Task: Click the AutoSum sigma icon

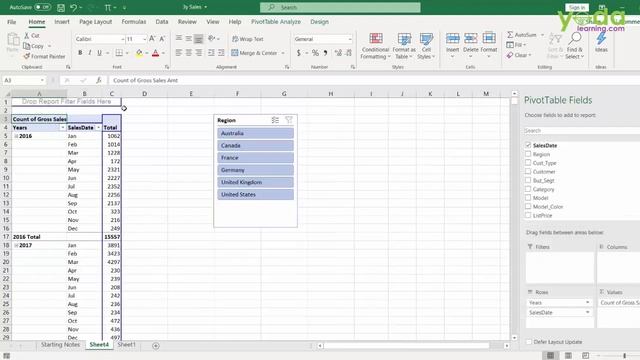Action: [x=510, y=35]
